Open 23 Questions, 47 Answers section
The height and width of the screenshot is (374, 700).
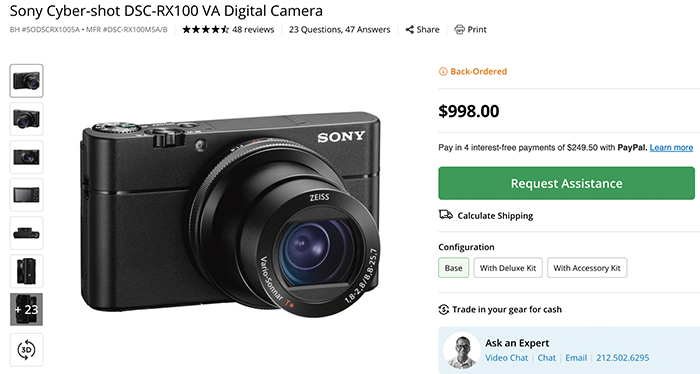coord(339,30)
